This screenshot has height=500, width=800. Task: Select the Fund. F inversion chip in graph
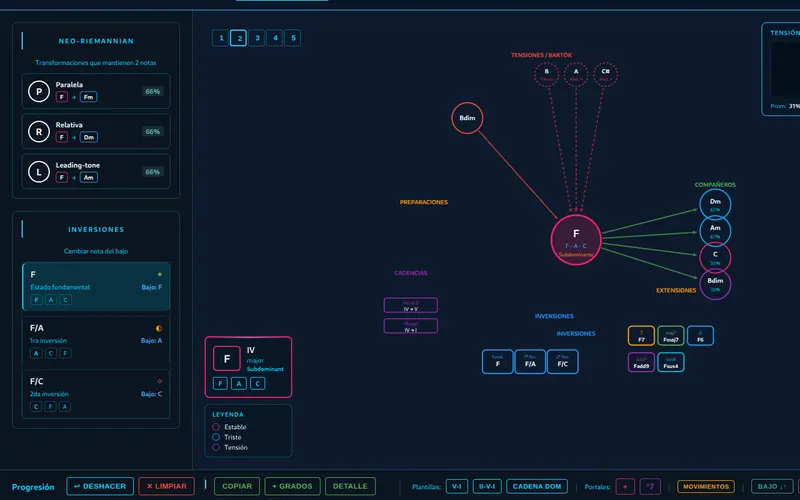pos(497,362)
